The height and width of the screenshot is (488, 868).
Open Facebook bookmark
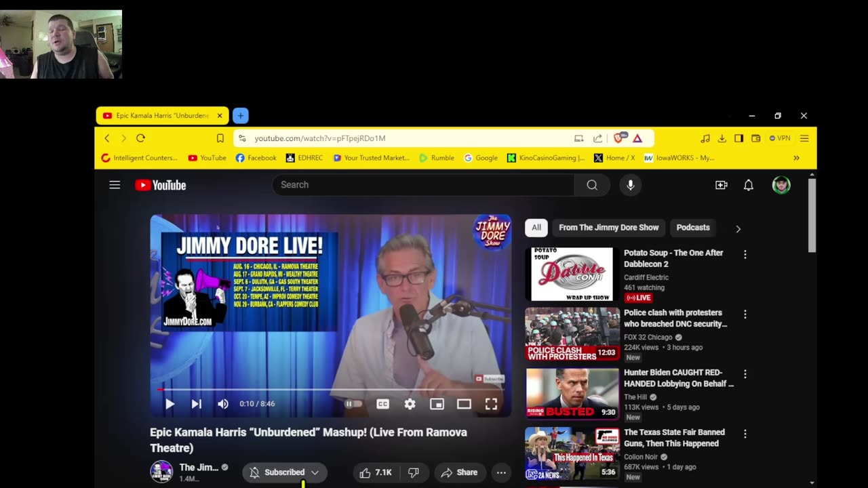point(256,158)
